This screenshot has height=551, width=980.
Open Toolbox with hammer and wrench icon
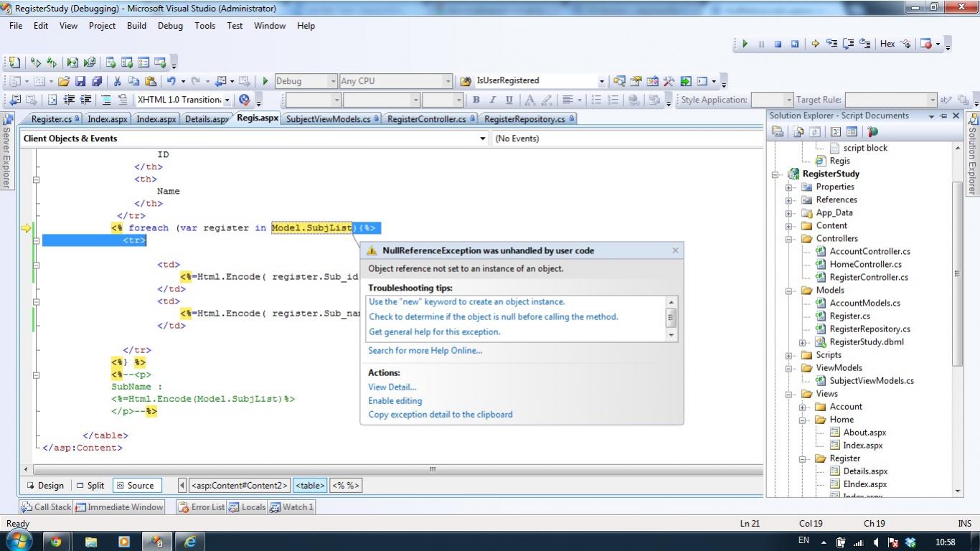click(669, 81)
